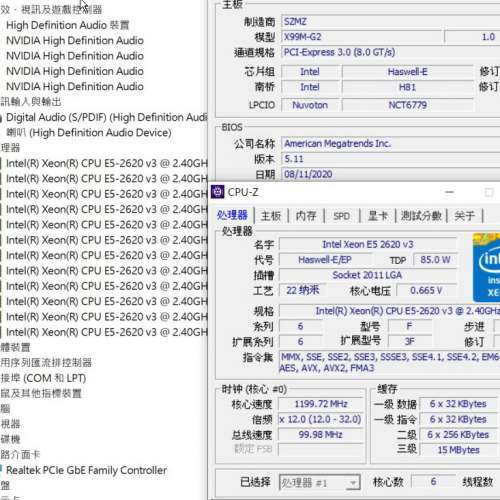The width and height of the screenshot is (500, 500).
Task: Minimize the front CPU-Z window
Action: (x=449, y=192)
